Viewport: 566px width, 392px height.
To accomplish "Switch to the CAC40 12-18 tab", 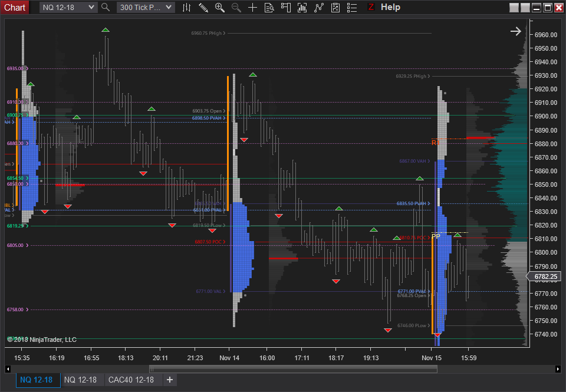I will pyautogui.click(x=131, y=380).
